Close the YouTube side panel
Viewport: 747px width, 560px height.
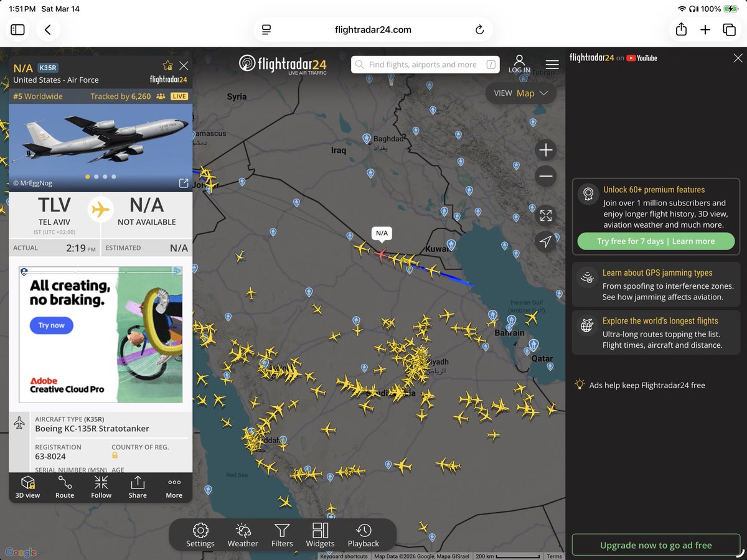click(x=738, y=58)
